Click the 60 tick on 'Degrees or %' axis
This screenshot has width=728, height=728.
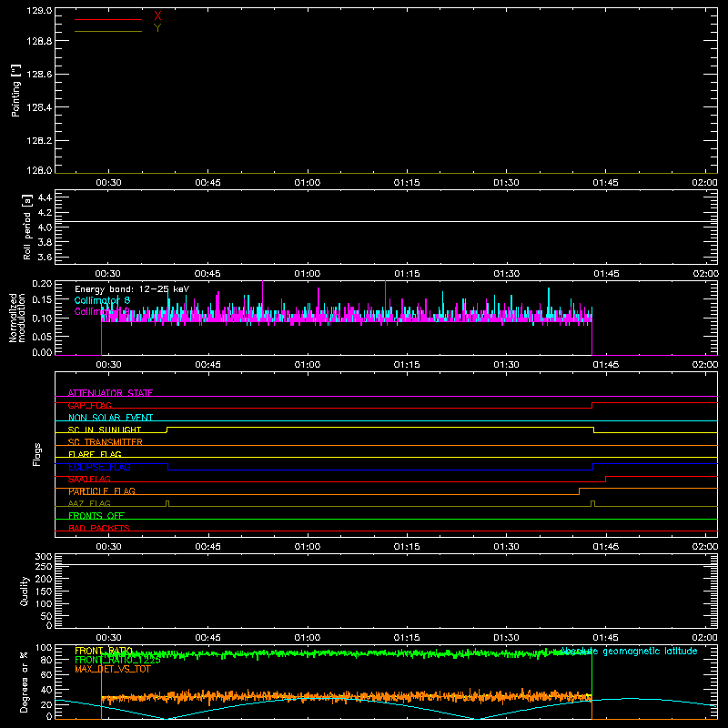pos(46,674)
